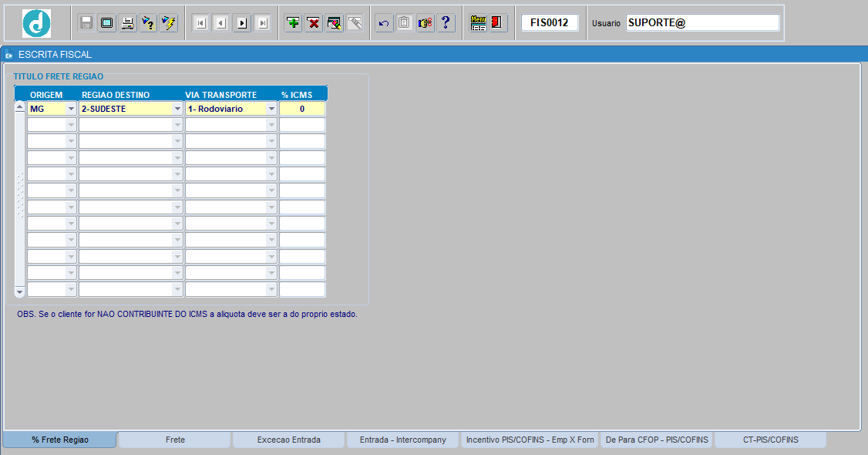Save the current record
This screenshot has height=455, width=868.
[86, 22]
